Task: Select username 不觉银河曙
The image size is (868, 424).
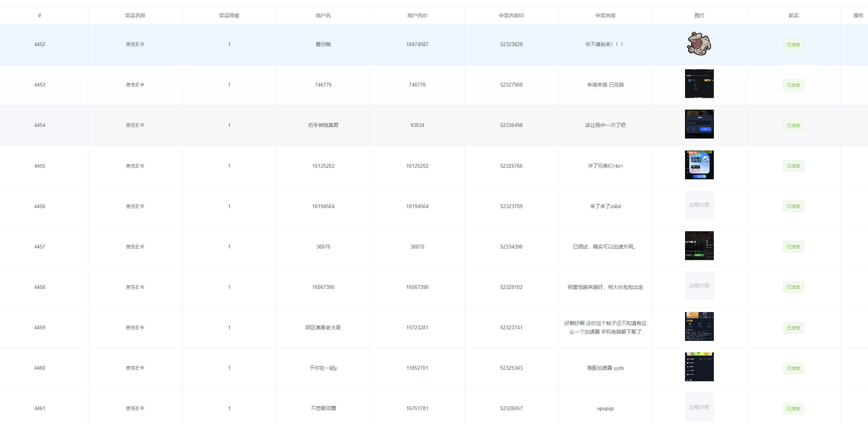Action: click(323, 408)
